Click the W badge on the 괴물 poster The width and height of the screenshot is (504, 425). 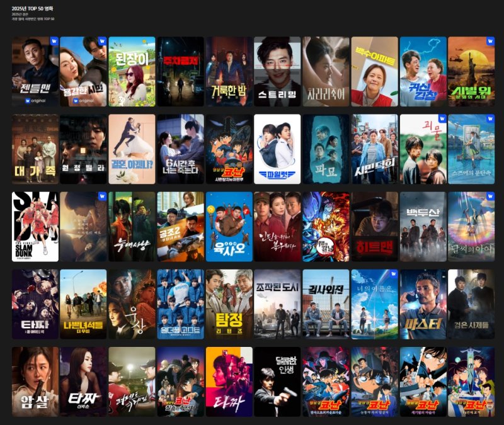click(x=441, y=119)
